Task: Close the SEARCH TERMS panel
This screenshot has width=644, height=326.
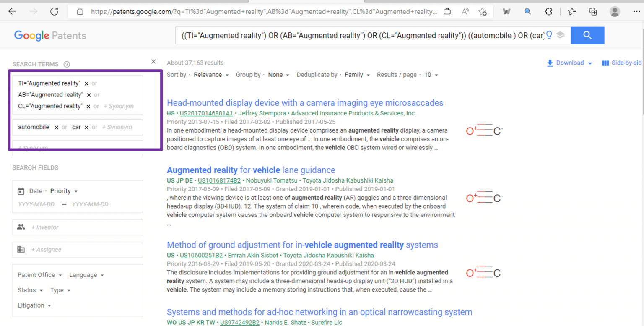Action: pyautogui.click(x=153, y=61)
